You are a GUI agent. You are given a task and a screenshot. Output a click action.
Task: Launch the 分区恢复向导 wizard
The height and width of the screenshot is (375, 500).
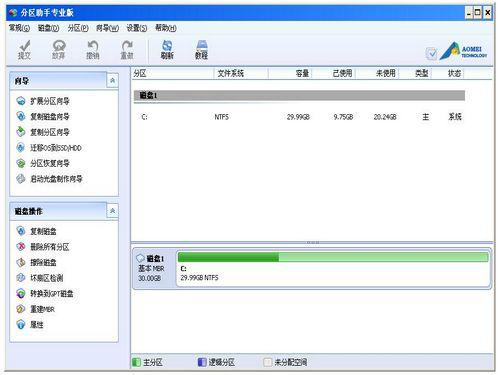pyautogui.click(x=50, y=163)
